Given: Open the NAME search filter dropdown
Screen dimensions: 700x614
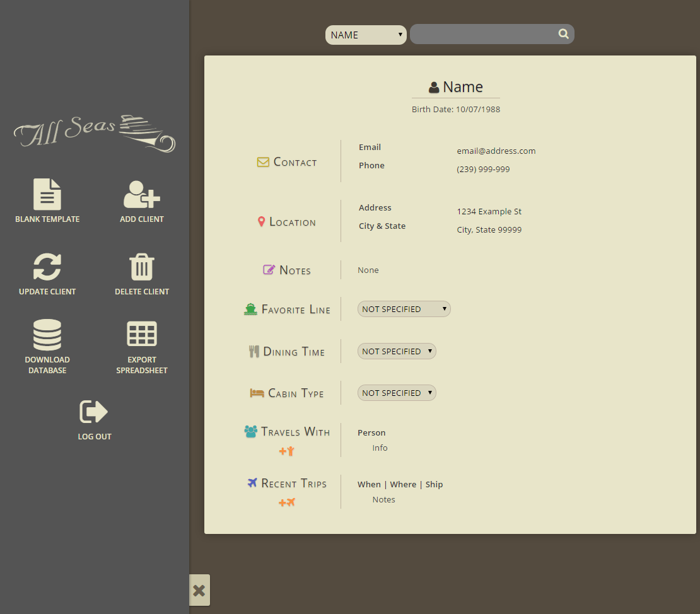Looking at the screenshot, I should point(366,35).
